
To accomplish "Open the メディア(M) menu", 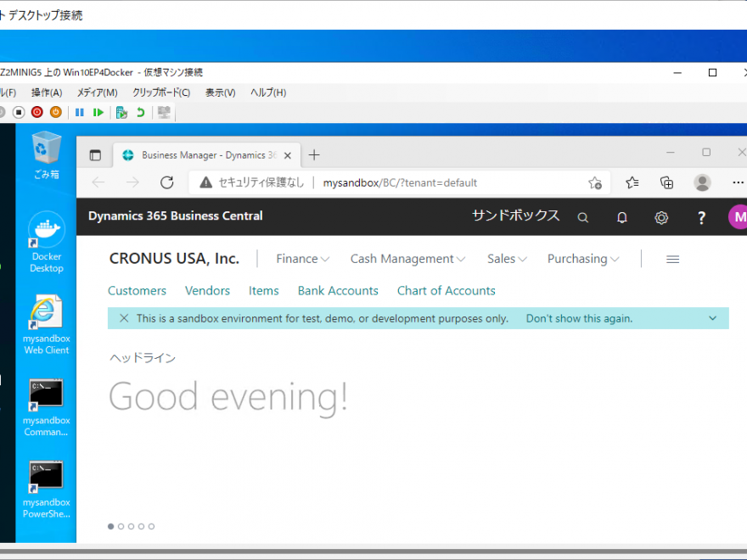I will pos(97,92).
